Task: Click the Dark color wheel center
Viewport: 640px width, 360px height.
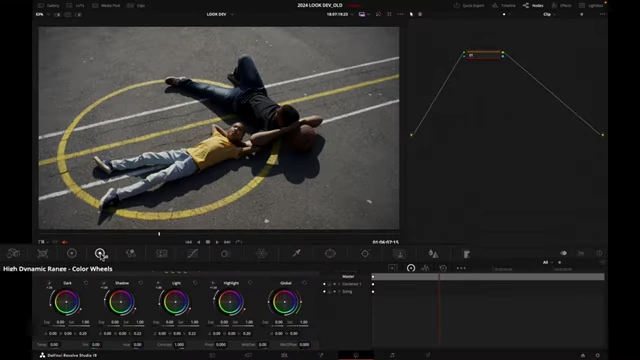Action: pos(67,302)
